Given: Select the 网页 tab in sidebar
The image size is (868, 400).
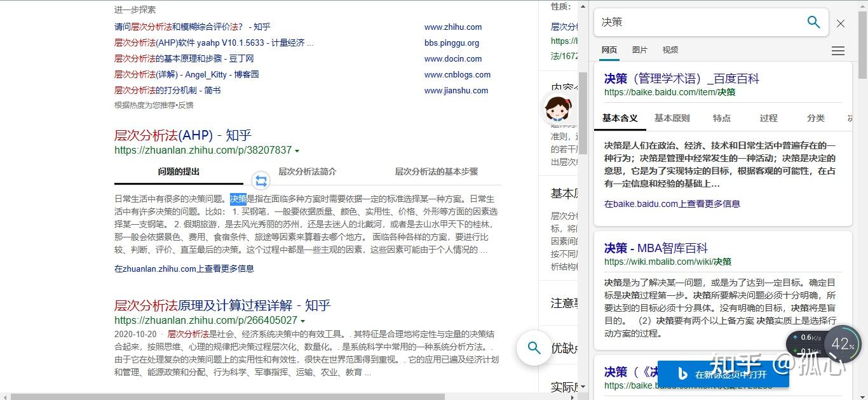Looking at the screenshot, I should click(x=609, y=50).
